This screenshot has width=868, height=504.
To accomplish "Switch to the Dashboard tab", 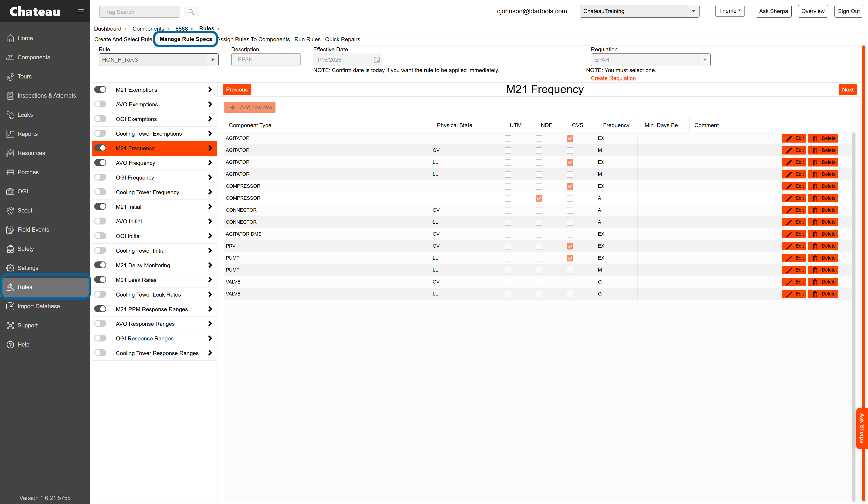I will tap(108, 28).
